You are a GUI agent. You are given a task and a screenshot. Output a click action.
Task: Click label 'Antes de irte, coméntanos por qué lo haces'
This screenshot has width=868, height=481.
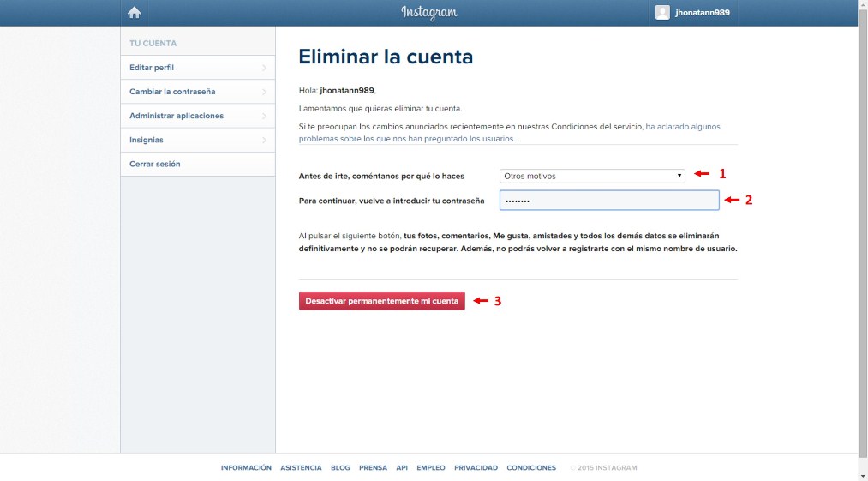(x=381, y=177)
